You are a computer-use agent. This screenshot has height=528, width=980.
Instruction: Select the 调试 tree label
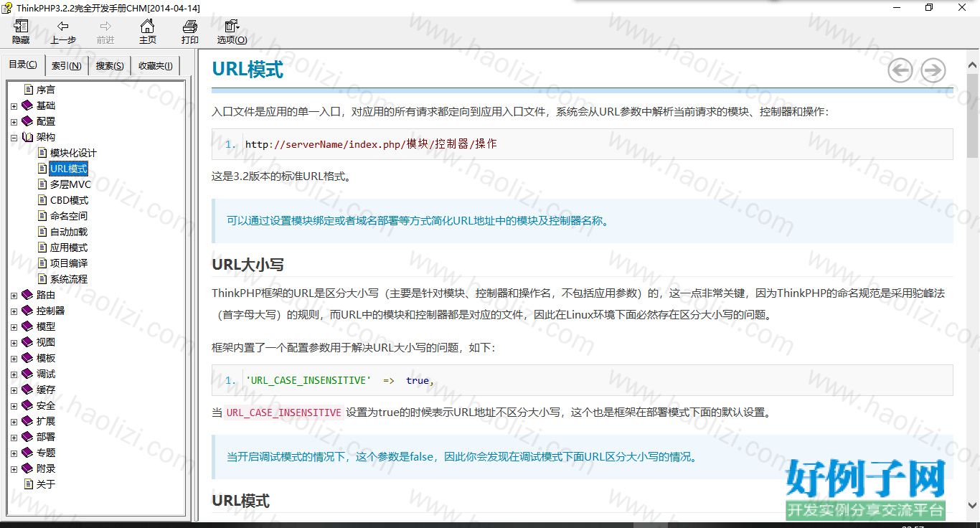pyautogui.click(x=46, y=374)
